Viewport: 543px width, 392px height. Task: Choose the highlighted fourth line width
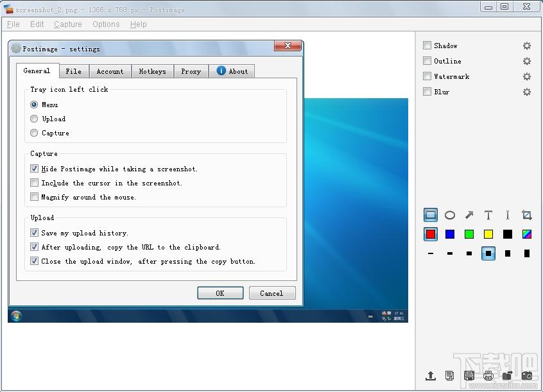(x=488, y=253)
